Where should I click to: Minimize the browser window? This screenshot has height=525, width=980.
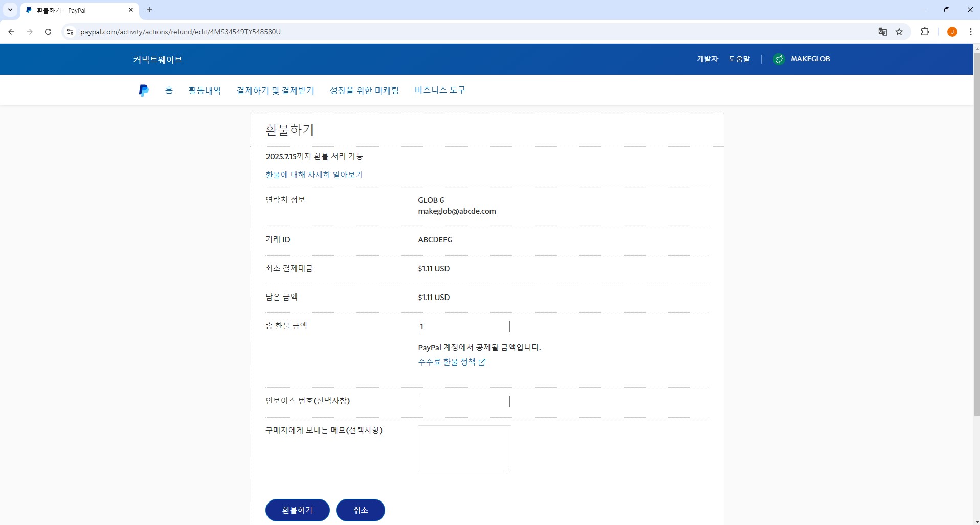(923, 10)
